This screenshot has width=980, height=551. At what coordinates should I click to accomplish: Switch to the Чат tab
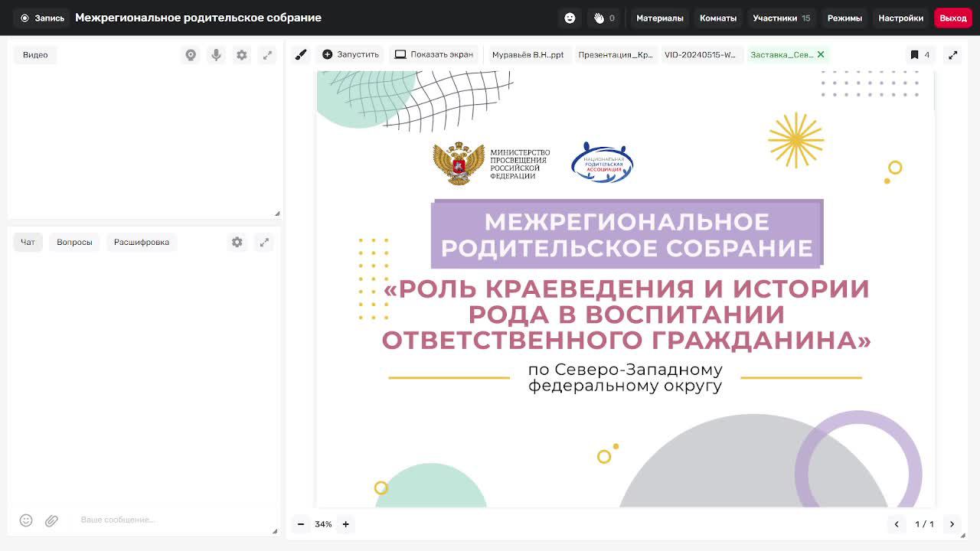(28, 242)
